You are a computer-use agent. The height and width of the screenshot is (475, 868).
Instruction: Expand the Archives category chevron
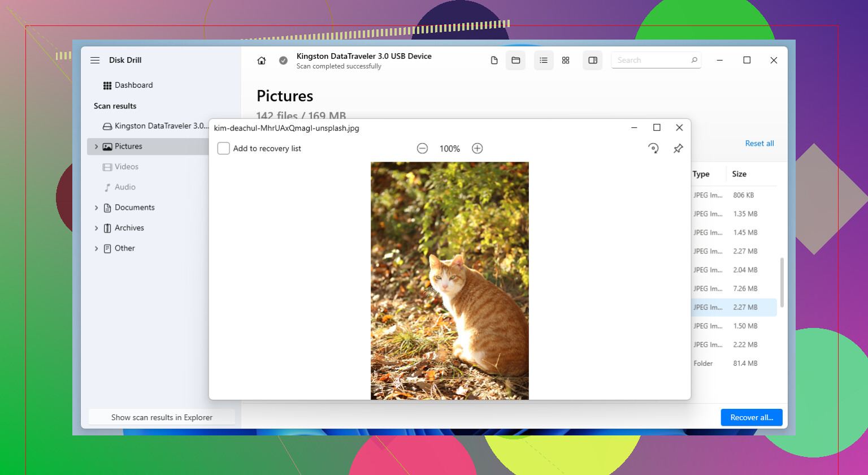pyautogui.click(x=96, y=228)
